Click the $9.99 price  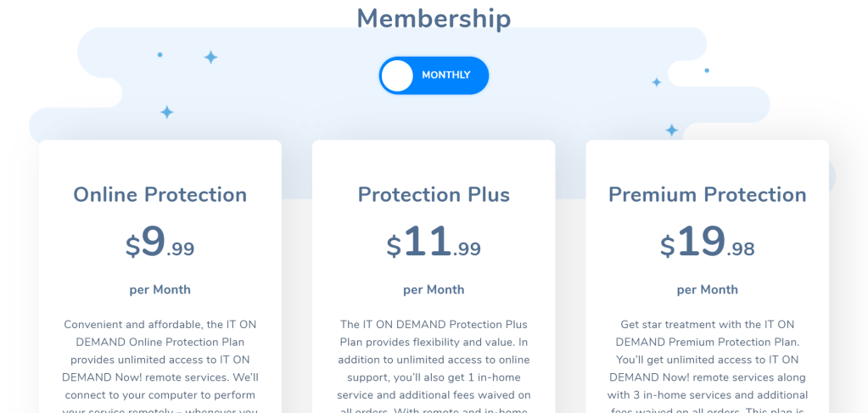click(x=160, y=243)
